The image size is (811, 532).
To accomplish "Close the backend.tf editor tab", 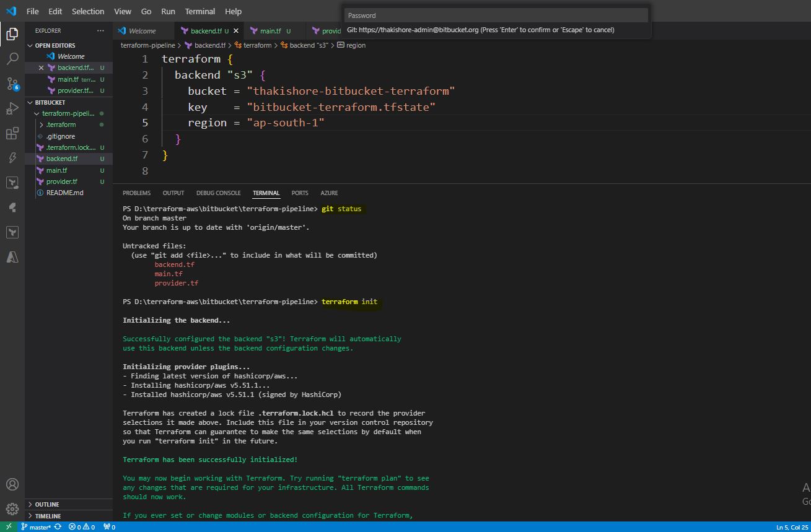I will 236,31.
